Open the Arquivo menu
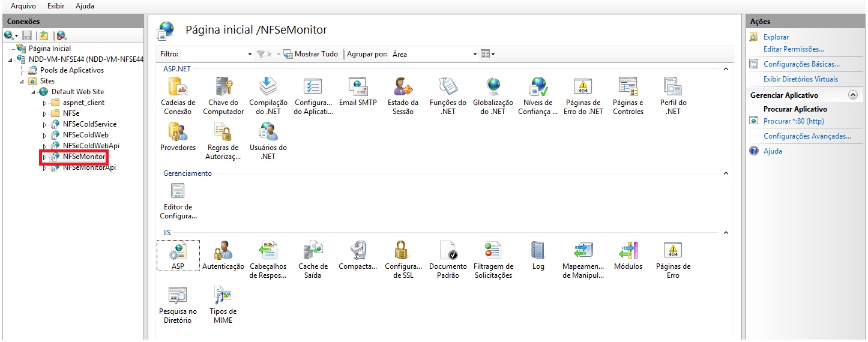Screen dimensions: 868x342 pyautogui.click(x=23, y=6)
